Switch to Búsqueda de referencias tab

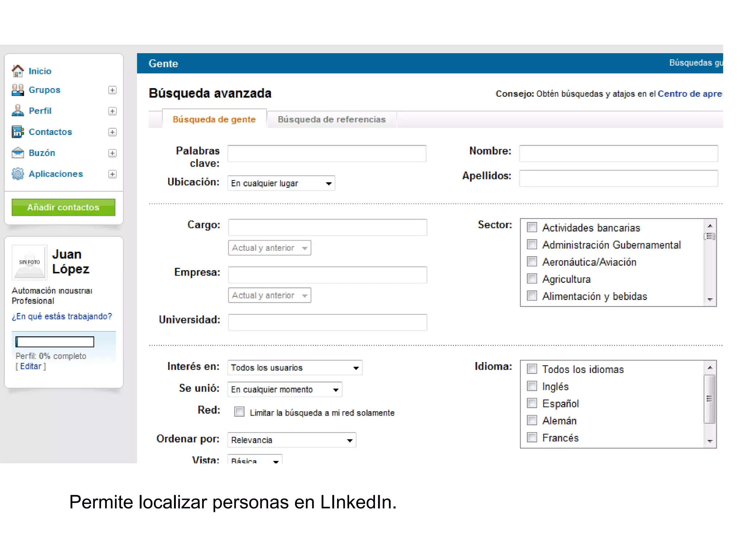(x=332, y=119)
